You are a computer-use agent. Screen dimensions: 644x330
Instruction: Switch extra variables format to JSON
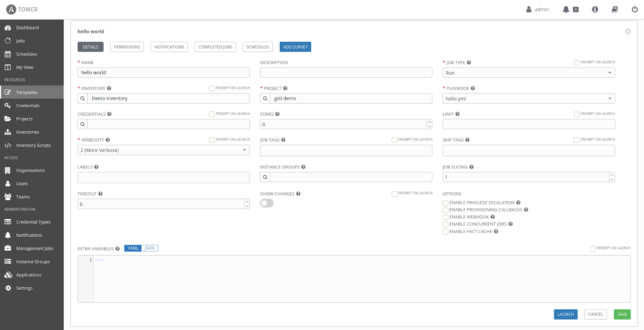click(150, 248)
